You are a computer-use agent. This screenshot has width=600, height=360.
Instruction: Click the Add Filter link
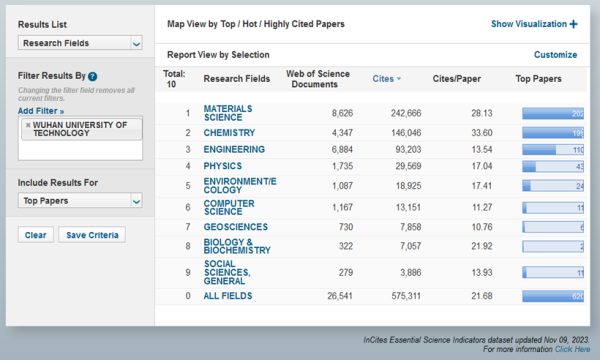(41, 111)
